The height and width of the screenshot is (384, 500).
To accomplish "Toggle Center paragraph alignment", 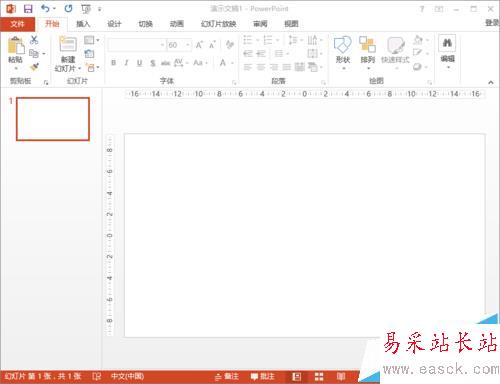I will (x=261, y=67).
